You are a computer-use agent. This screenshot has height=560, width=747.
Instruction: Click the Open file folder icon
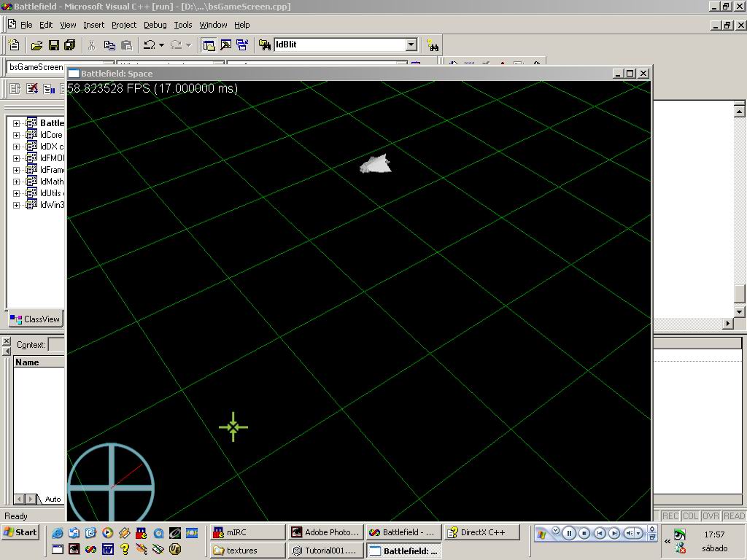click(x=36, y=45)
